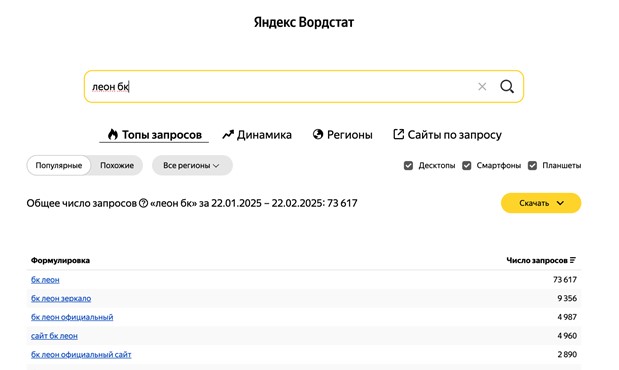Click the Формулировка column header

click(60, 260)
